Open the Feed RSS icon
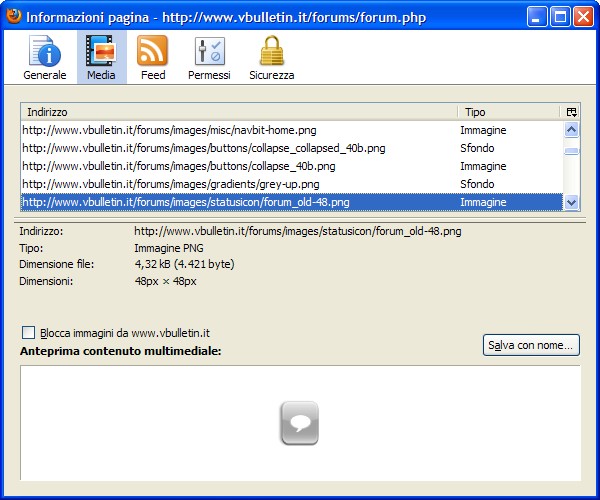The width and height of the screenshot is (600, 500). pyautogui.click(x=153, y=50)
